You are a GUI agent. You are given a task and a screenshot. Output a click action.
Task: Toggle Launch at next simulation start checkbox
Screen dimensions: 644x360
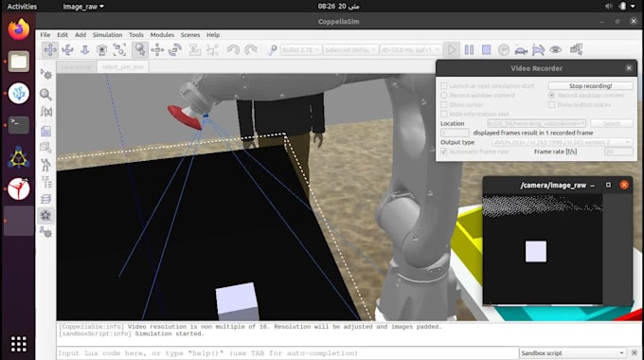(443, 86)
